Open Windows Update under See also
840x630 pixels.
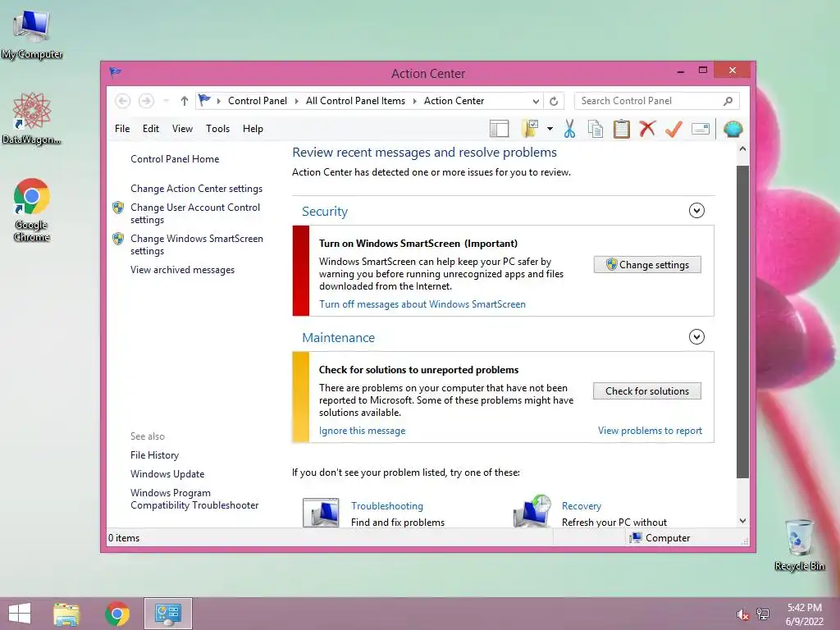tap(167, 474)
